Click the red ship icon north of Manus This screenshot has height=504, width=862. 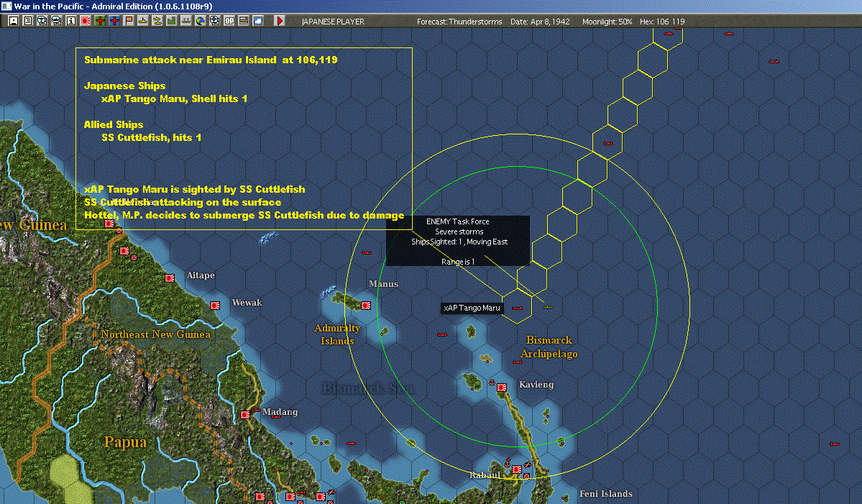(x=367, y=252)
